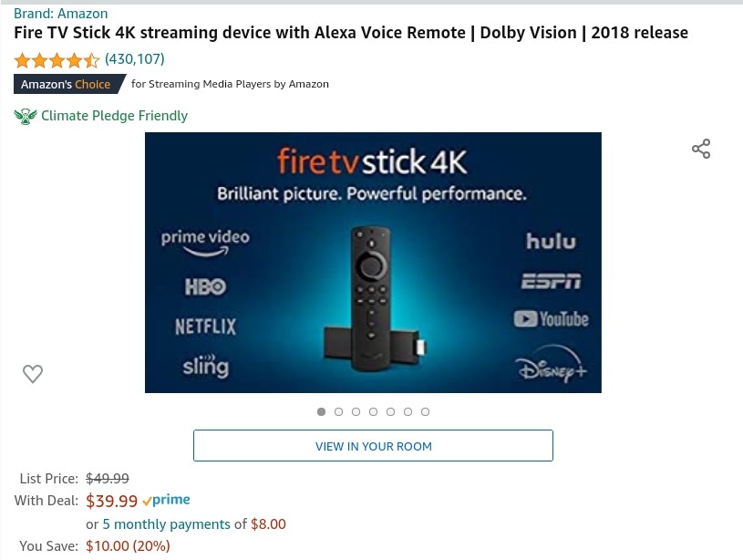Click the Fire TV Stick 4K product image

(x=374, y=263)
